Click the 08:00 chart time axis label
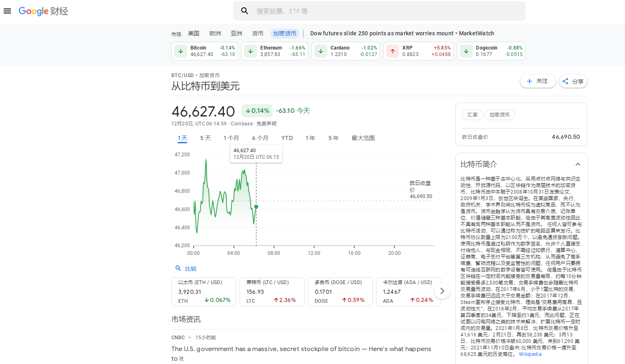 point(274,253)
